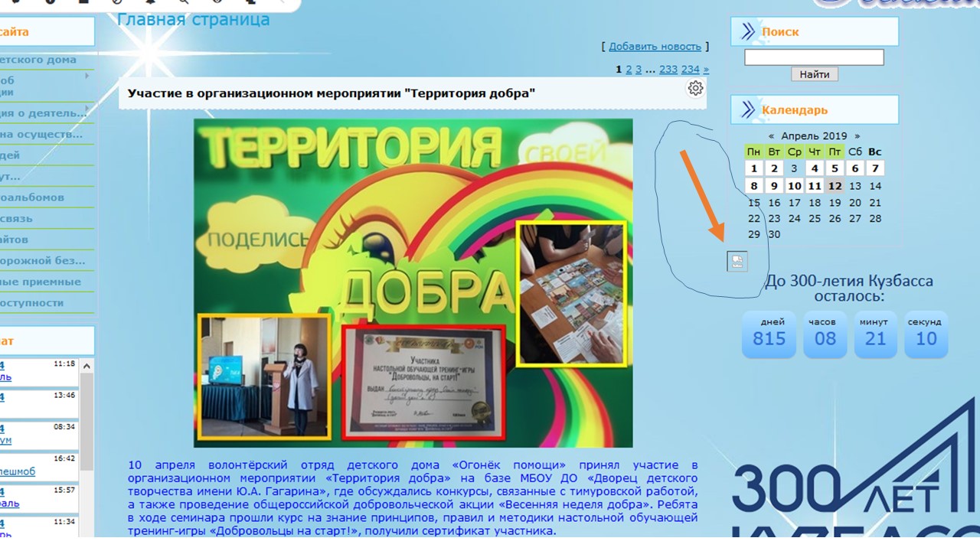Viewport: 980px width, 551px height.
Task: Select April 10 in the calendar
Action: pyautogui.click(x=795, y=186)
